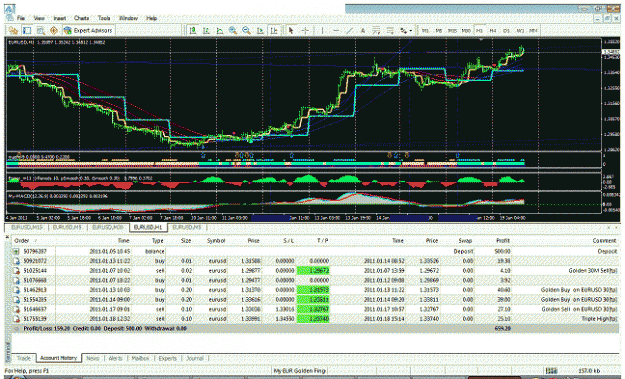This screenshot has width=625, height=379.
Task: Open the Mailbox terminal tab
Action: point(140,358)
